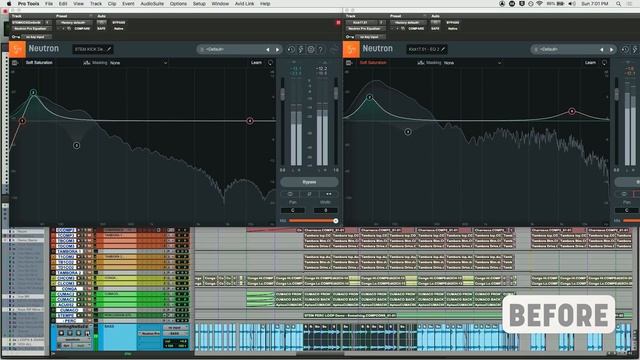Click Native label in left plugin header

coord(119,29)
